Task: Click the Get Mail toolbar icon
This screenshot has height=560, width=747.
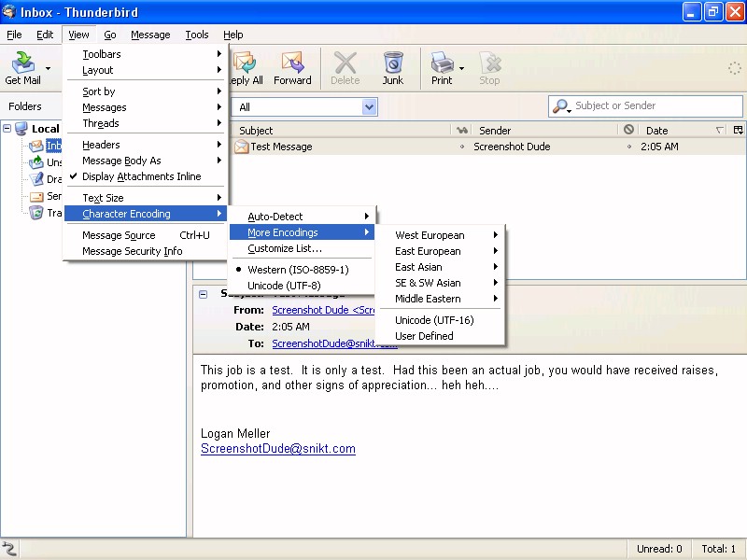Action: coord(22,62)
